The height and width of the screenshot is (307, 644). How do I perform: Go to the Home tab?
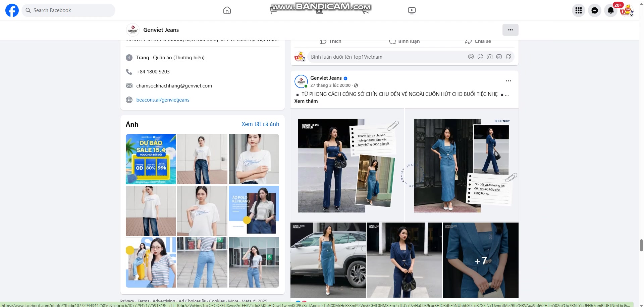click(227, 10)
